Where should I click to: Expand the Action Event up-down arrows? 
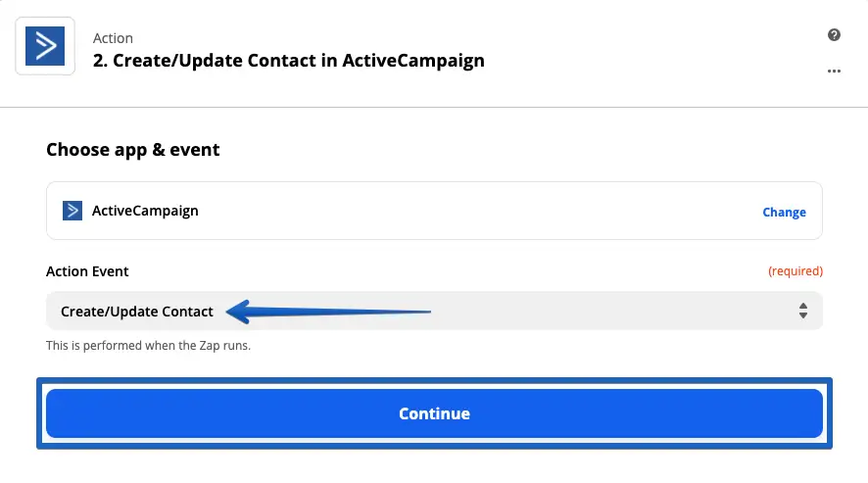[802, 312]
